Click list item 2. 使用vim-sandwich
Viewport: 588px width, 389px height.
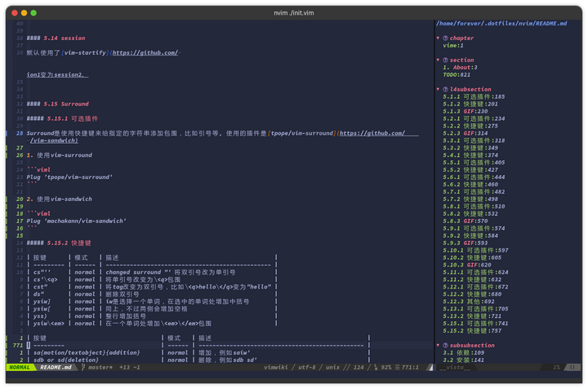click(60, 199)
